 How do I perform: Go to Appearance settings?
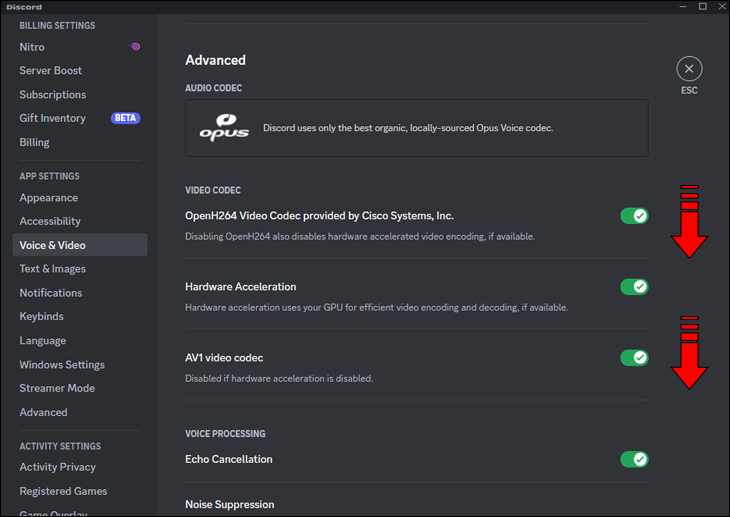point(48,198)
